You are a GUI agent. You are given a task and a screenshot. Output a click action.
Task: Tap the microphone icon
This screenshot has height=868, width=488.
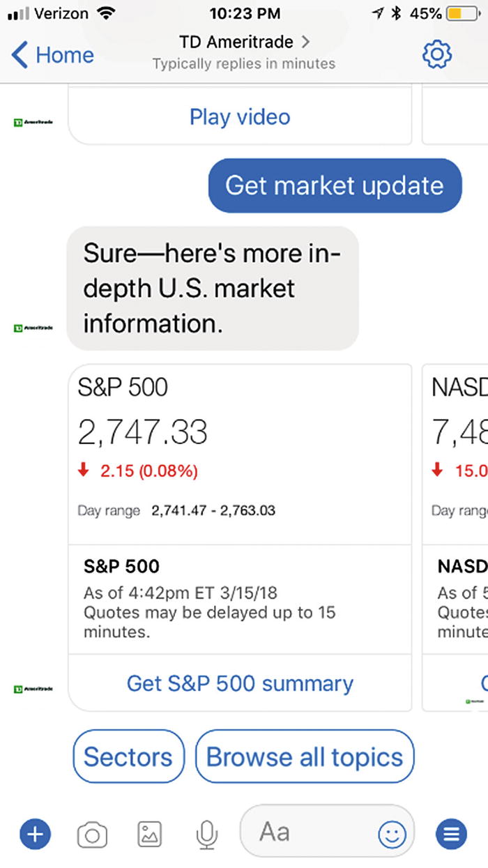coord(206,834)
